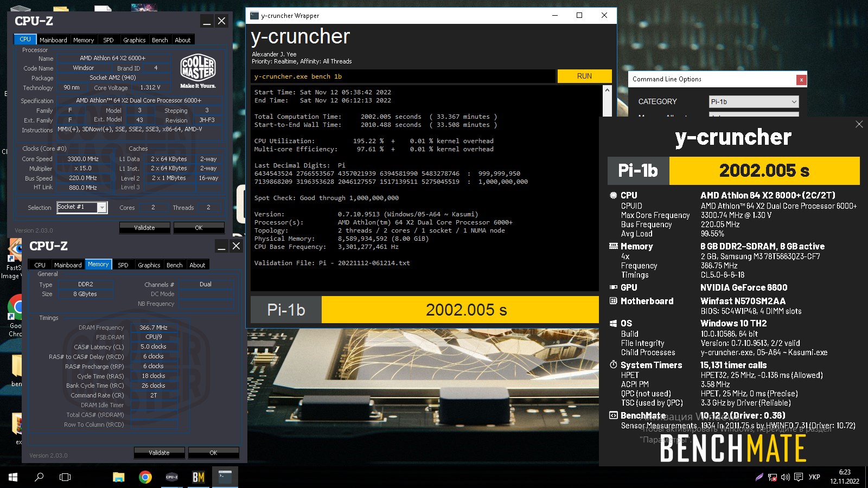868x488 pixels.
Task: Close the Command Line Options dialog
Action: point(801,80)
